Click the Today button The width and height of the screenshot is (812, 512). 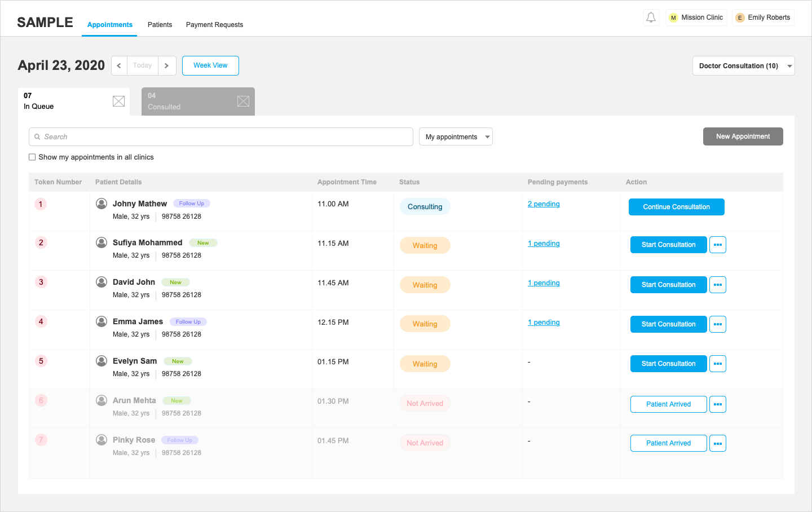coord(143,65)
